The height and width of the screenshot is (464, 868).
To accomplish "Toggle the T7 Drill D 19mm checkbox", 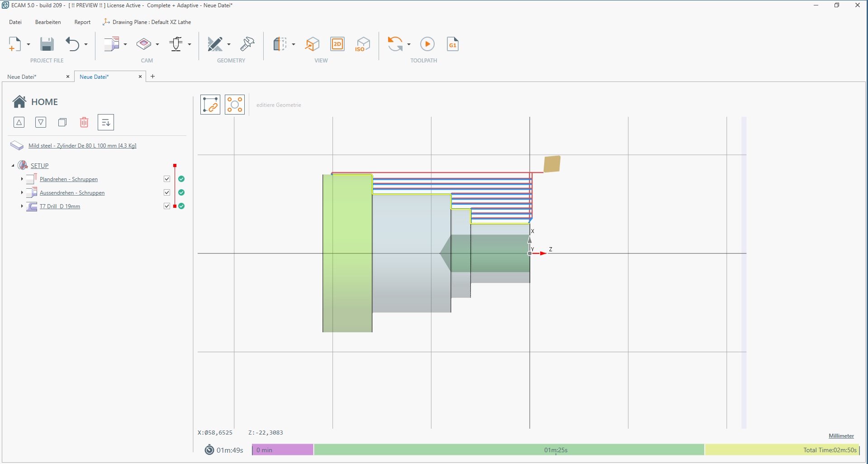I will coord(167,206).
